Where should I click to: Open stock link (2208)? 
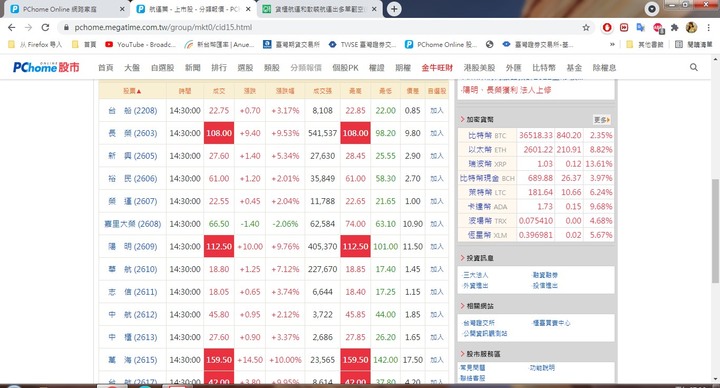pos(133,111)
